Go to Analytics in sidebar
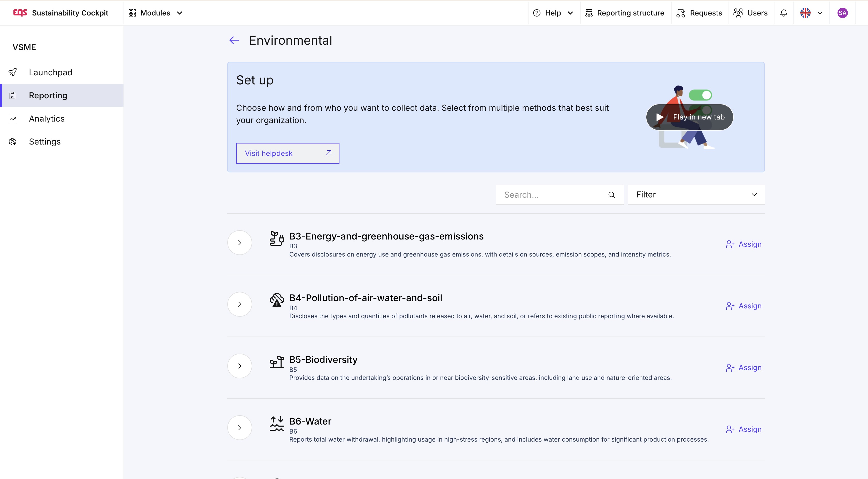 tap(47, 118)
